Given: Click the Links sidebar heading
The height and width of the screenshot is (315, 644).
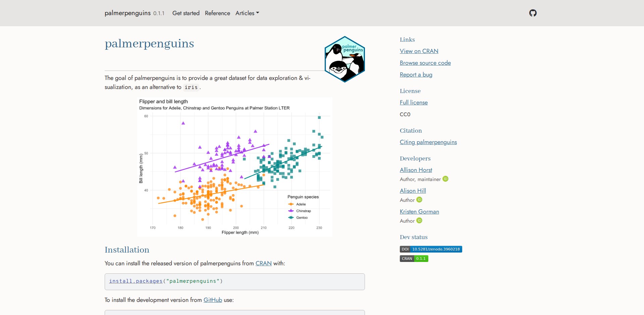Looking at the screenshot, I should tap(407, 40).
